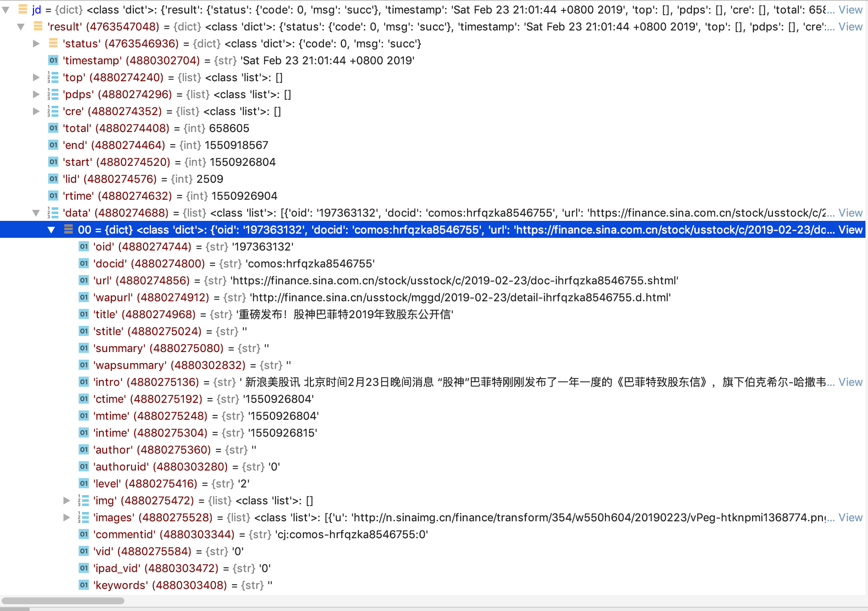Screen dimensions: 868x611
Task: Open View link for 'intro' string
Action: [x=850, y=382]
